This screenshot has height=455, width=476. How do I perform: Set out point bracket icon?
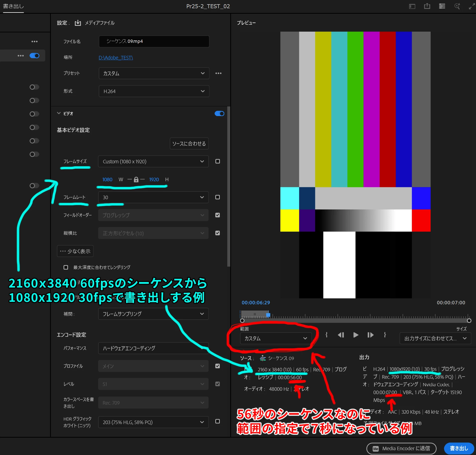click(x=385, y=335)
